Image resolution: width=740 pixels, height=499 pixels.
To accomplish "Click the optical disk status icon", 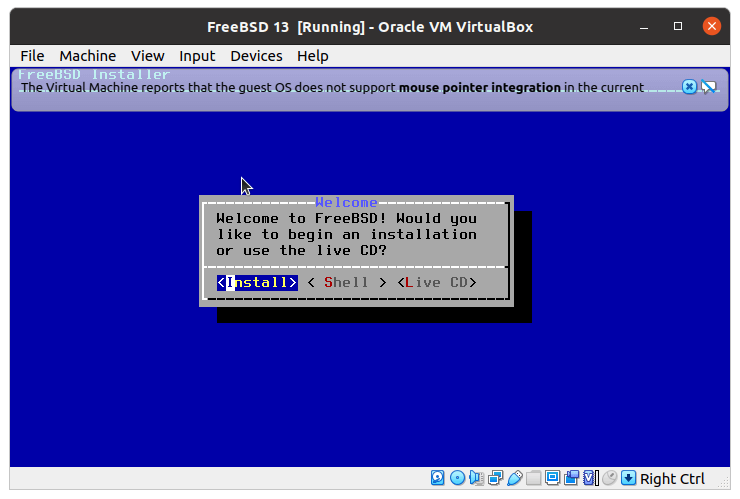I will click(x=457, y=478).
